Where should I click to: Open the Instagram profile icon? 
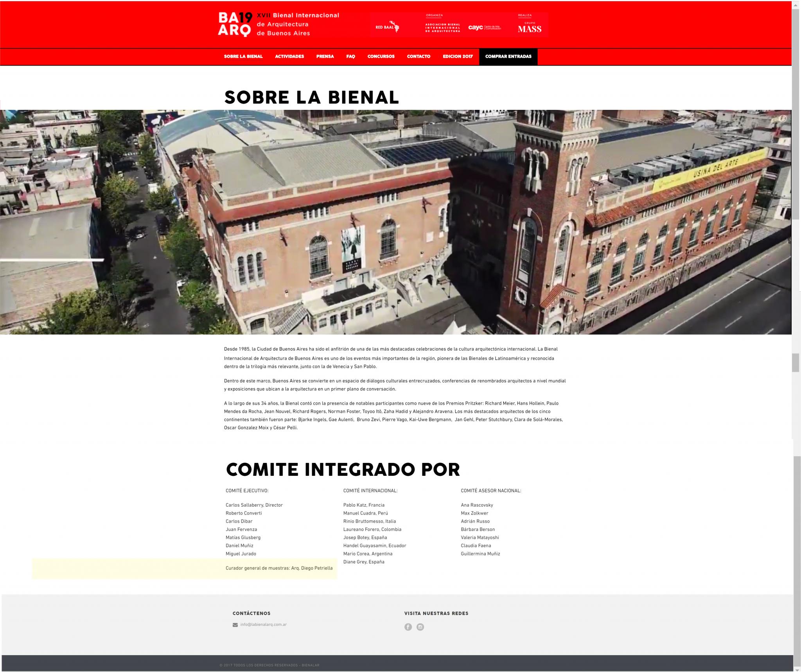[420, 627]
